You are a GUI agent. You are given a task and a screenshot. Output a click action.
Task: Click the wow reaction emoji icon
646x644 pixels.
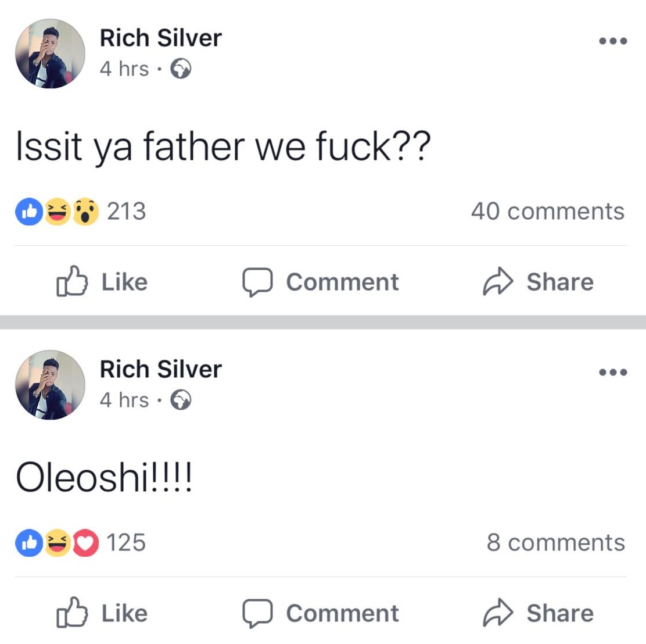click(85, 212)
